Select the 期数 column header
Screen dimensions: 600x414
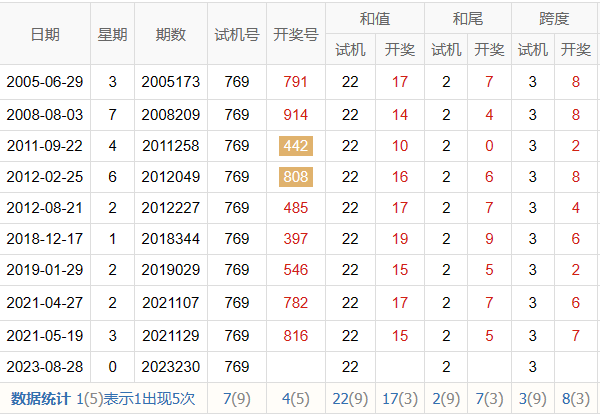coord(171,34)
